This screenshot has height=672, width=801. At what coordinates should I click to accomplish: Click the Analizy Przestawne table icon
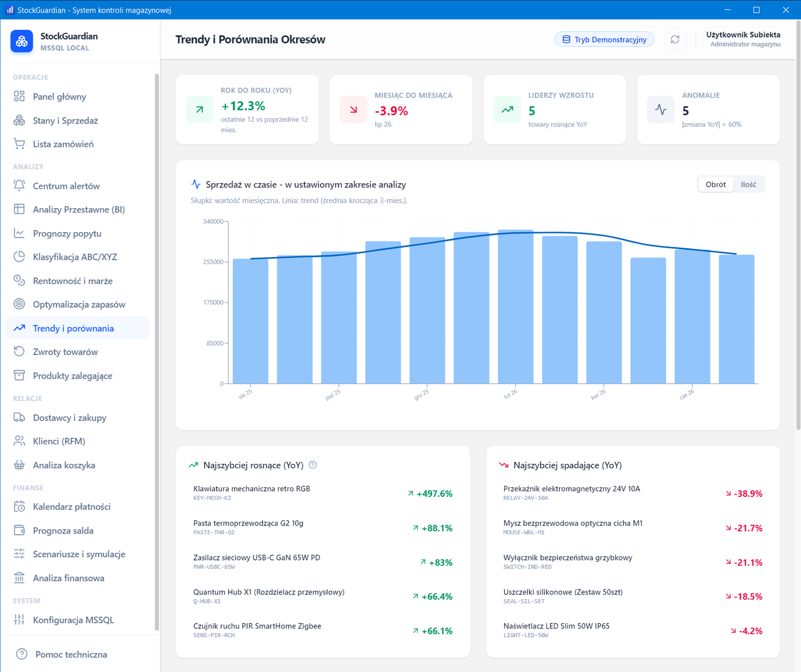19,209
